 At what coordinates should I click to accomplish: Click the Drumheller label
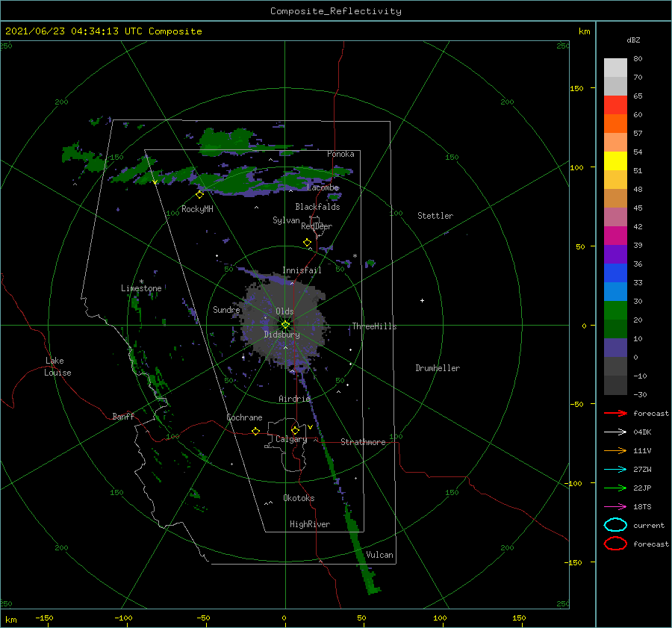pyautogui.click(x=438, y=368)
